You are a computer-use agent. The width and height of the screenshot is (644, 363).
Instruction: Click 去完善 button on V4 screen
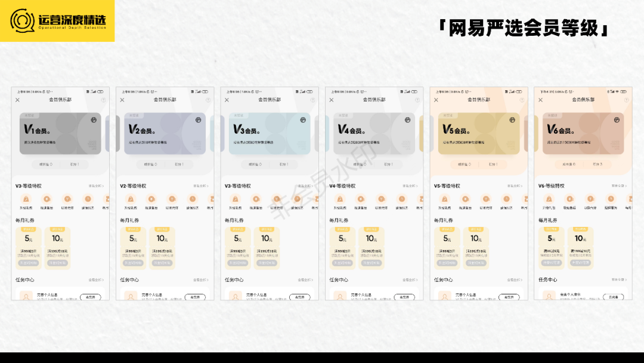(x=404, y=297)
